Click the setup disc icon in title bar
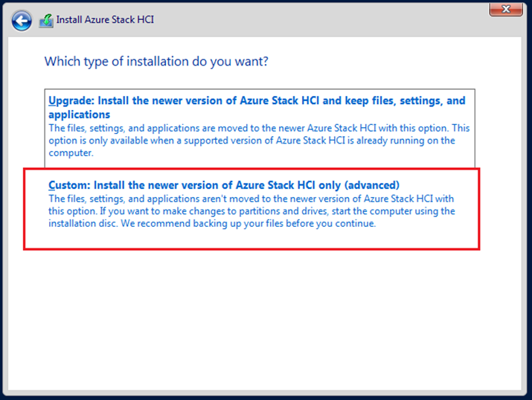The width and height of the screenshot is (532, 400). pyautogui.click(x=46, y=20)
